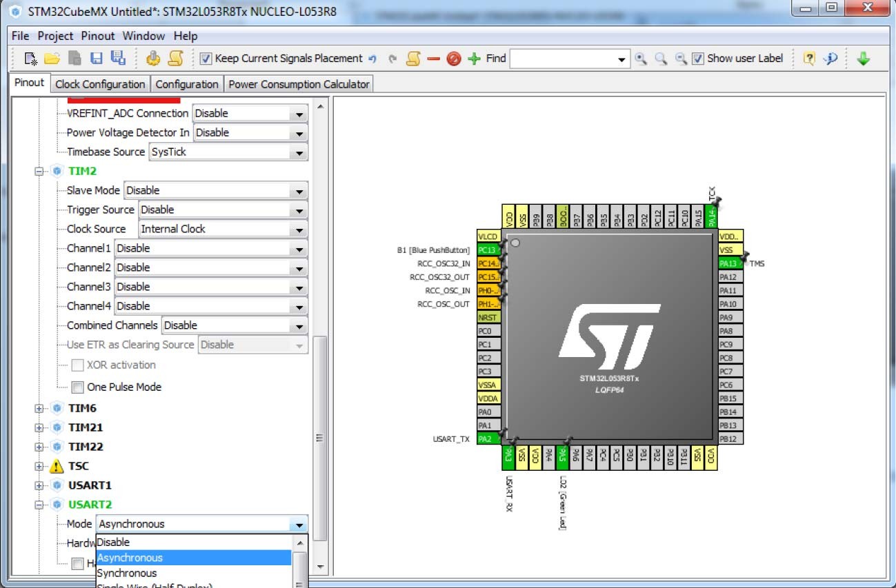896x588 pixels.
Task: Click the blue cube icon beside USART1
Action: pos(57,485)
